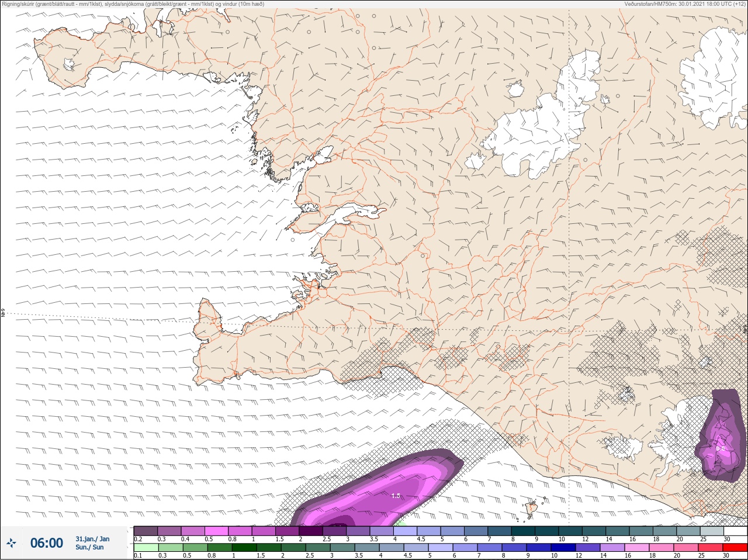Select the palest green swatch labeled 0.1
The image size is (748, 560).
click(146, 548)
